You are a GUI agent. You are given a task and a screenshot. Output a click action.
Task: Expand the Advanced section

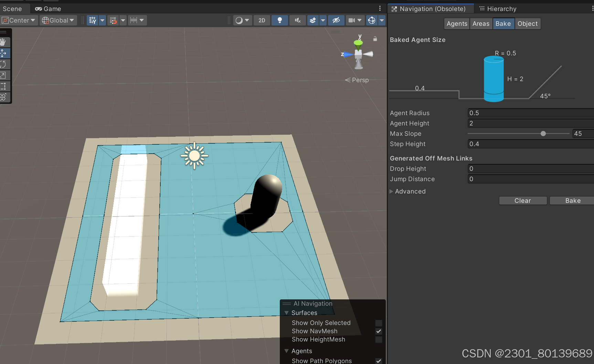point(391,191)
